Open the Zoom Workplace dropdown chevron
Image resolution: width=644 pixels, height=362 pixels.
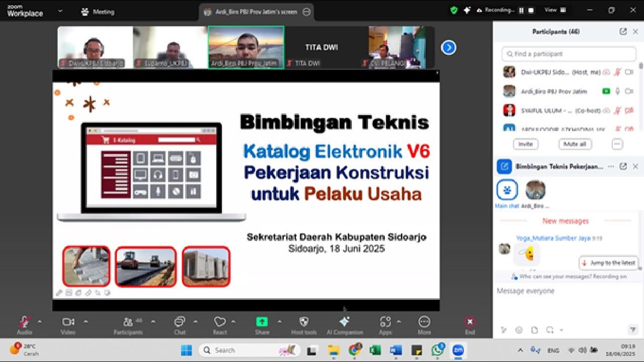coord(60,11)
